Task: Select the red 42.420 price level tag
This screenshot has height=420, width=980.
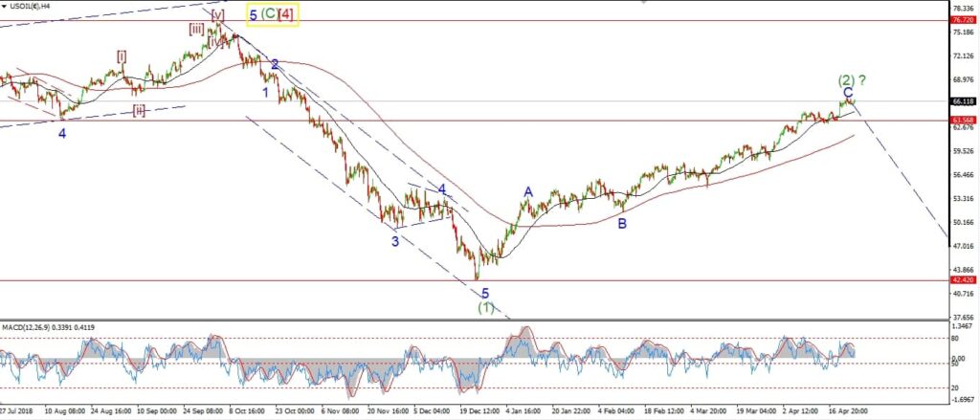Action: pyautogui.click(x=964, y=280)
